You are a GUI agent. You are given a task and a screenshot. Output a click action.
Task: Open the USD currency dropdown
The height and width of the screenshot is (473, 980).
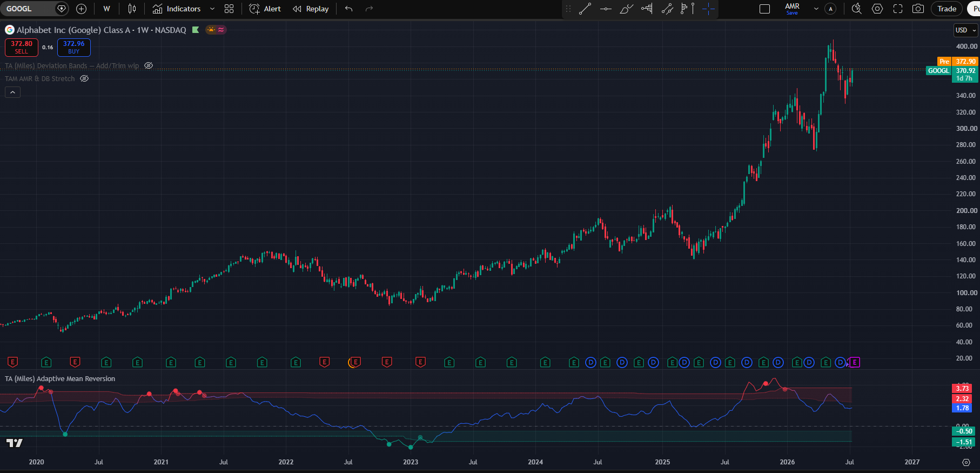click(966, 30)
